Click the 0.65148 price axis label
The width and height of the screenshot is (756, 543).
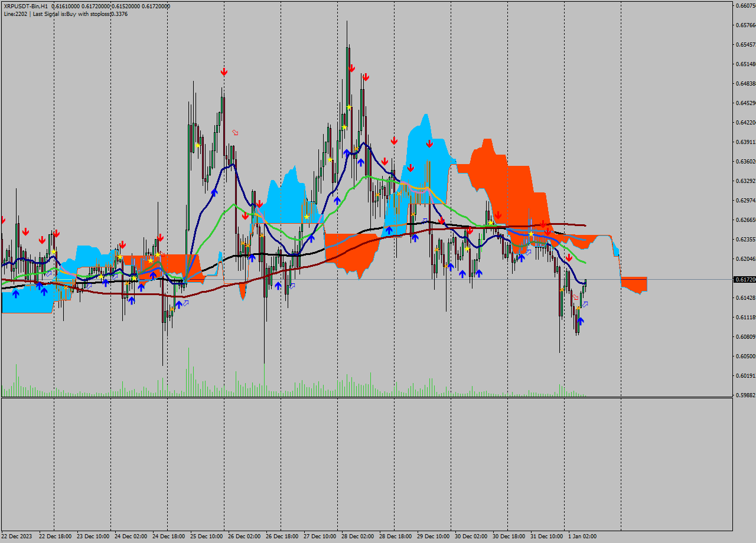click(745, 64)
